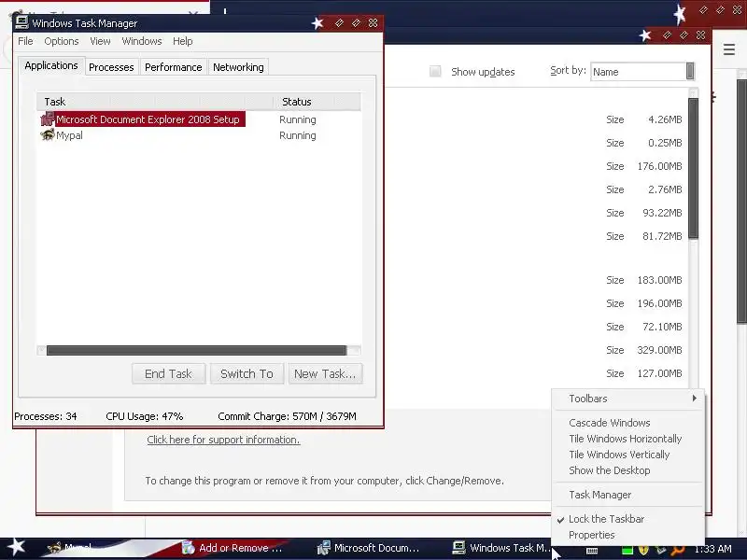Select Task Manager in the context menu
747x560 pixels.
[599, 495]
